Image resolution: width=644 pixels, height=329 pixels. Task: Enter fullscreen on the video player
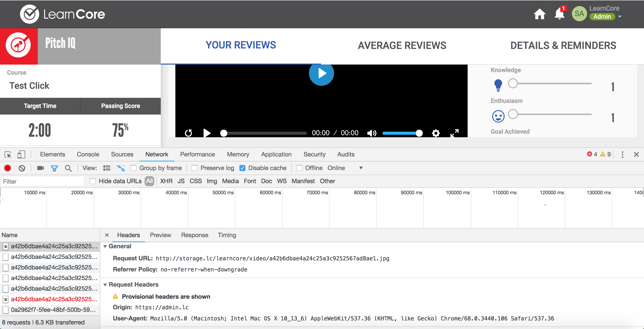coord(455,133)
